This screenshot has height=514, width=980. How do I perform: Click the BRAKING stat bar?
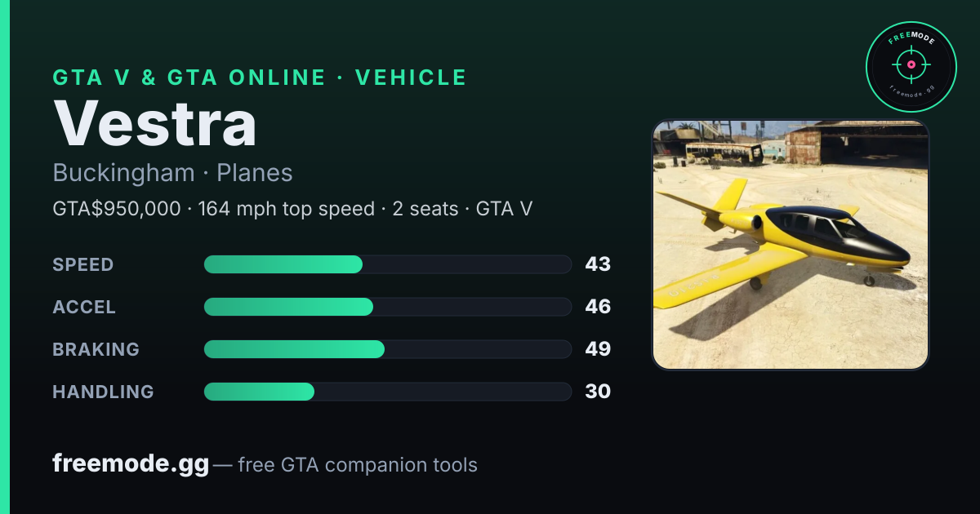coord(387,349)
